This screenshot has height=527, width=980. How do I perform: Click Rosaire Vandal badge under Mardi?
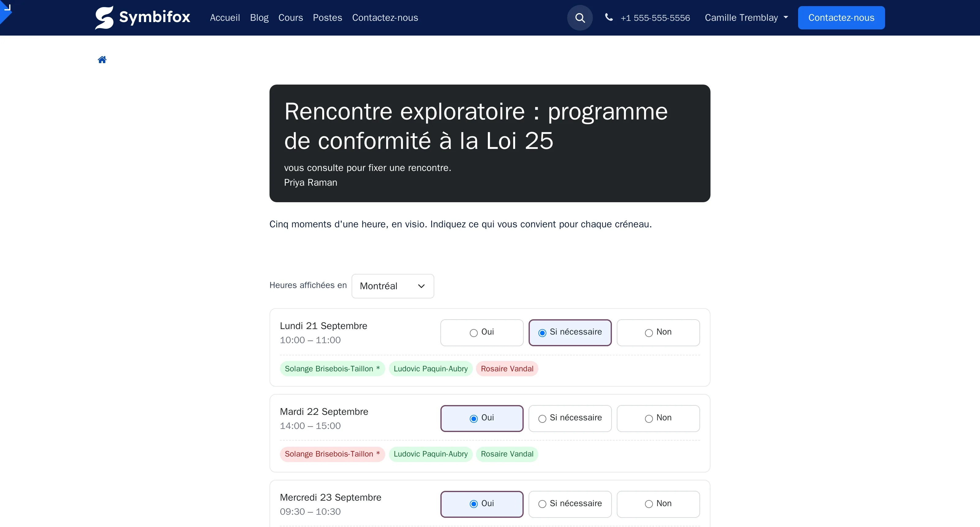coord(507,454)
